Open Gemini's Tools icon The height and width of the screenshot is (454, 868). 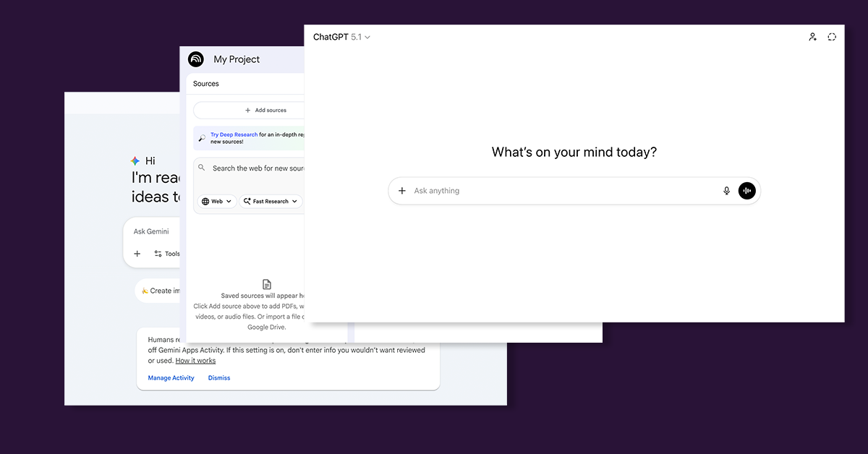(x=158, y=254)
